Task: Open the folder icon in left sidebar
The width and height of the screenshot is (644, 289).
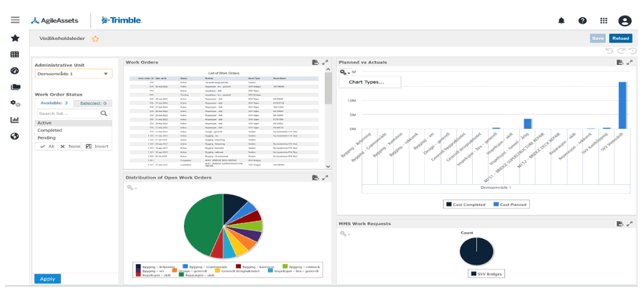Action: click(15, 87)
